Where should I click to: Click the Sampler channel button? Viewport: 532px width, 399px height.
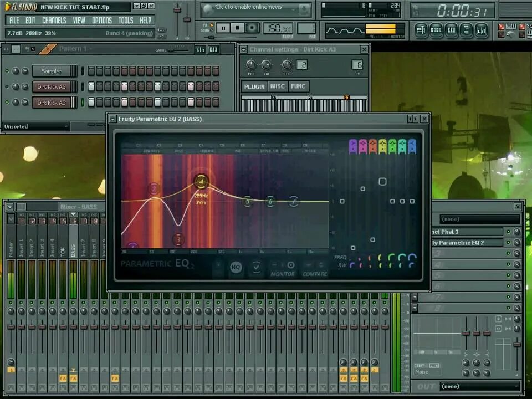52,71
